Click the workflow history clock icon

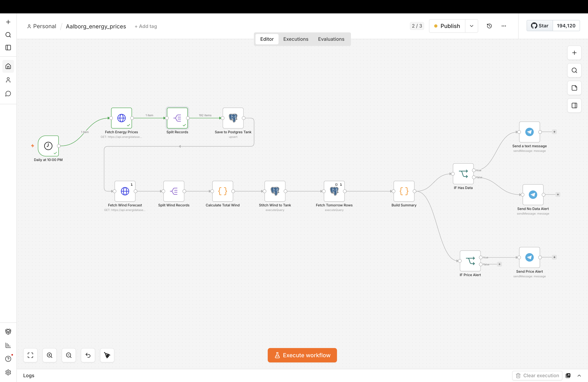489,26
